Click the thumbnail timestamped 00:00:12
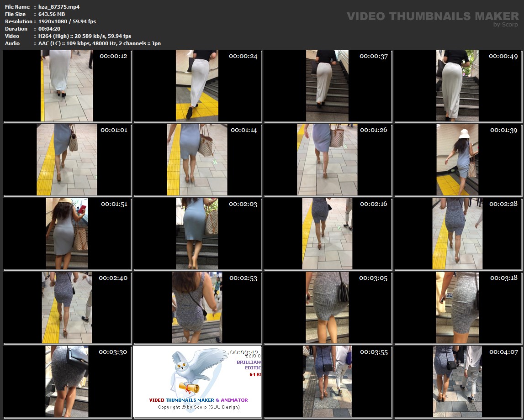Viewport: 524px width, 420px height. [x=67, y=86]
